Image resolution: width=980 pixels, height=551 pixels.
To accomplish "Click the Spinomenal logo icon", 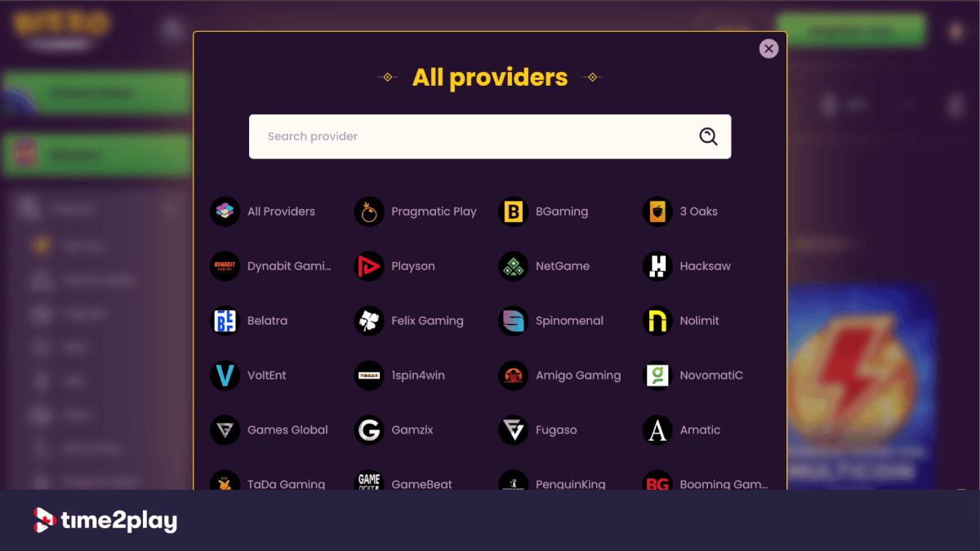I will coord(513,321).
